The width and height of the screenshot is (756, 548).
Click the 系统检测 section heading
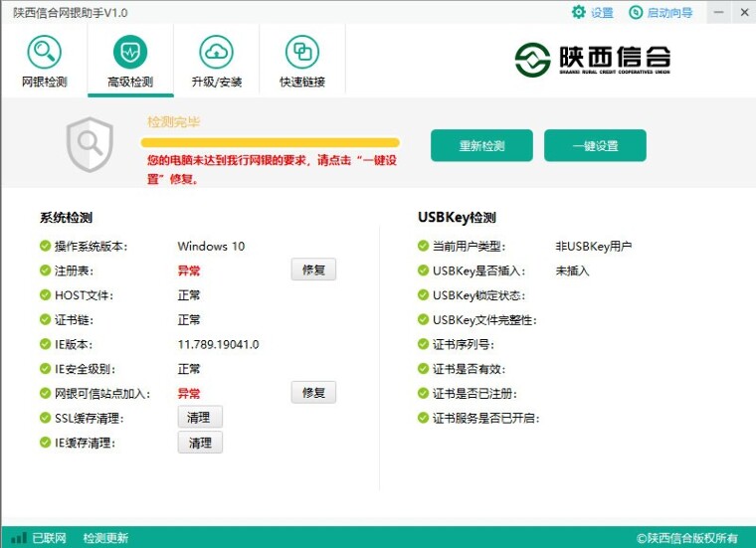pos(66,218)
